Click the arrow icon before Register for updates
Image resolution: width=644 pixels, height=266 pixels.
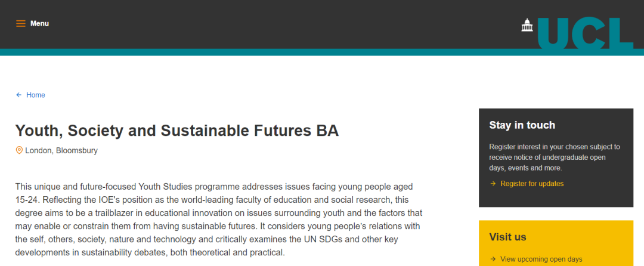pyautogui.click(x=493, y=184)
